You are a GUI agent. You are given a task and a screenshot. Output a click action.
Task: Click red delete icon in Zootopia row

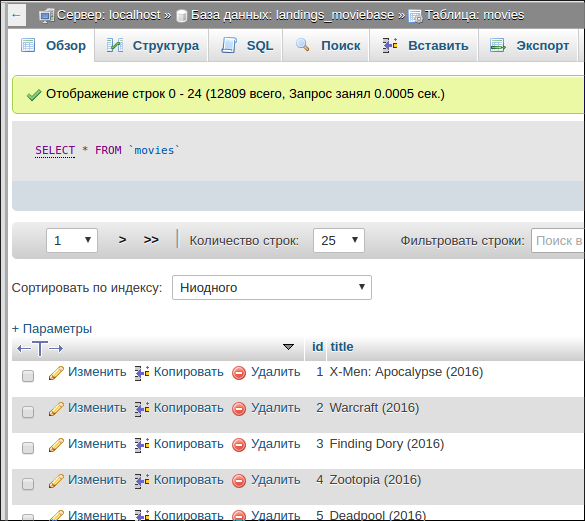click(x=239, y=481)
